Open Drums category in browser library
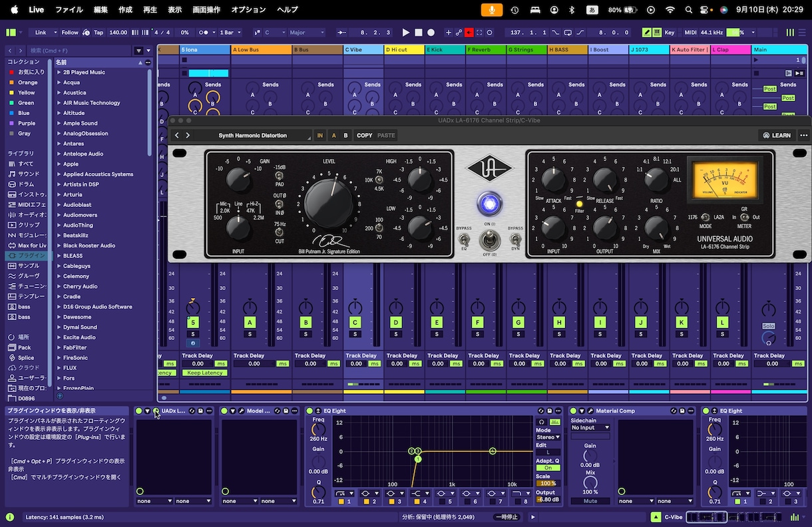 tap(25, 184)
